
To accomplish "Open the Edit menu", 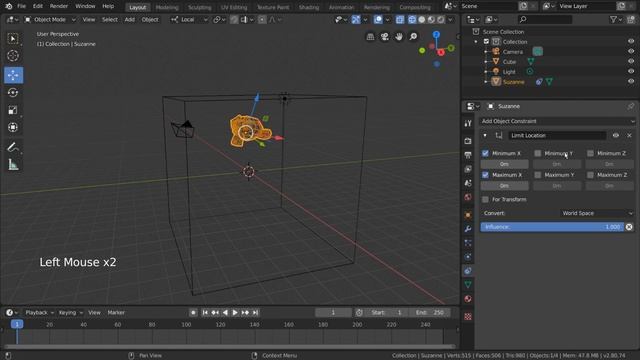I will (x=38, y=6).
